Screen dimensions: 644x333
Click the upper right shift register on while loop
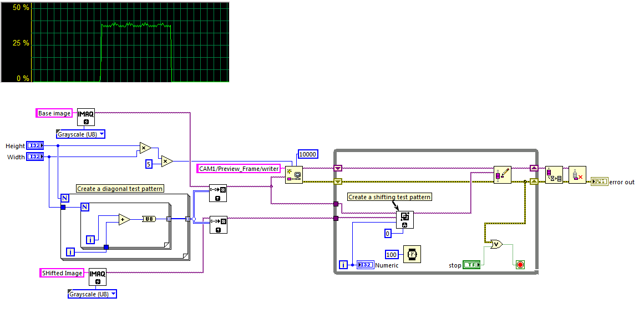[x=534, y=168]
